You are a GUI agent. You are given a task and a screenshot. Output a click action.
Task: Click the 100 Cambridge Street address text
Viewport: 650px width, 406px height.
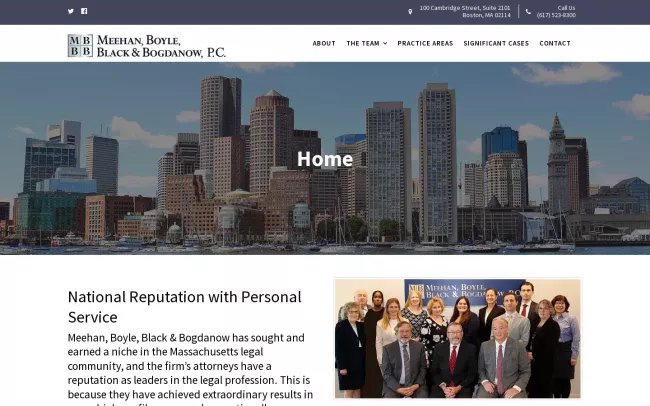pos(465,8)
